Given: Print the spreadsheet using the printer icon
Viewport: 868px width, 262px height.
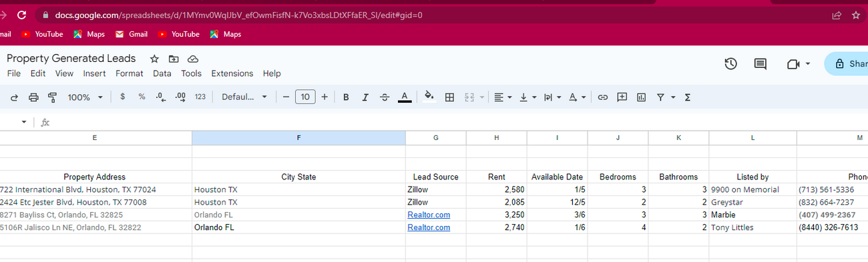Looking at the screenshot, I should (x=33, y=97).
